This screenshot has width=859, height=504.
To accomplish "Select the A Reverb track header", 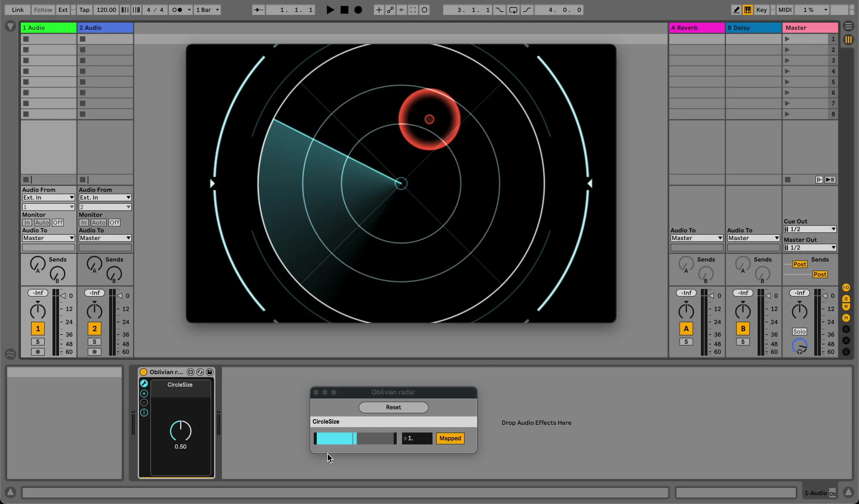I will click(696, 28).
